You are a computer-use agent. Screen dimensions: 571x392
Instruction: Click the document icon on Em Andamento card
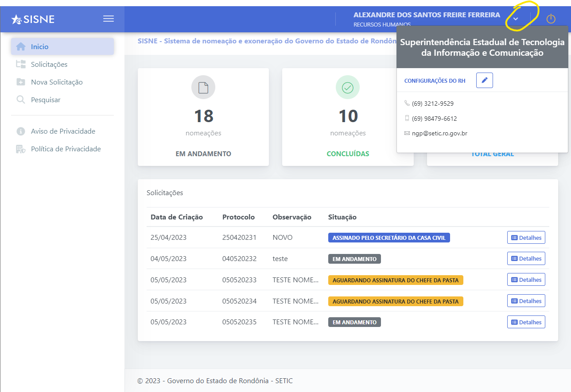[203, 87]
